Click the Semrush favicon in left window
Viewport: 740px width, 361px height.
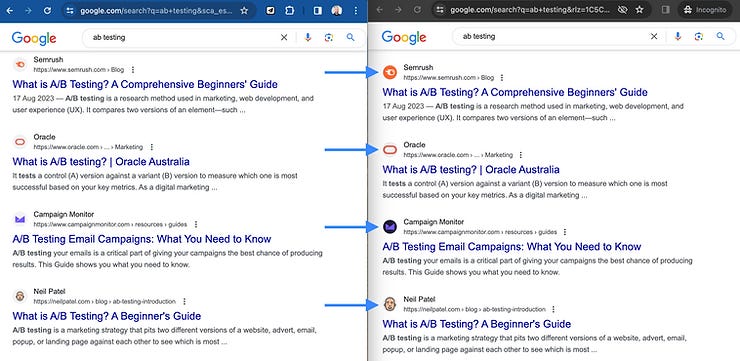click(20, 64)
